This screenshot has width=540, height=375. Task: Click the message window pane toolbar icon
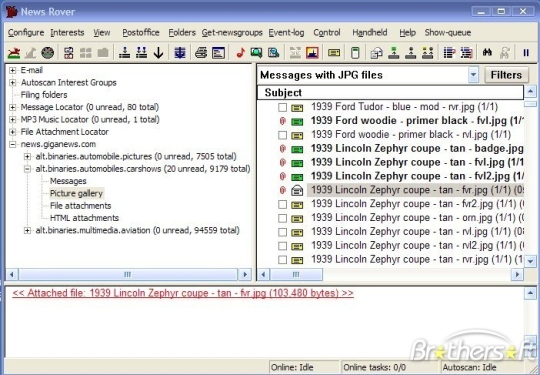tap(218, 53)
